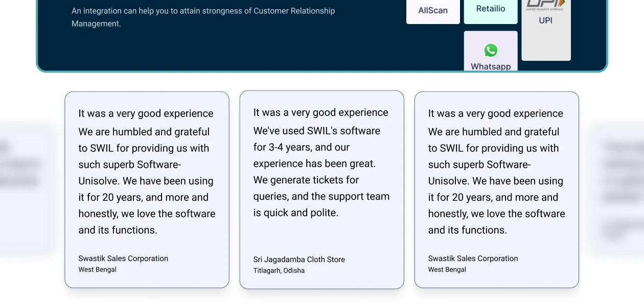The width and height of the screenshot is (644, 307).
Task: Show the blurred next testimonial on the right
Action: point(617,189)
